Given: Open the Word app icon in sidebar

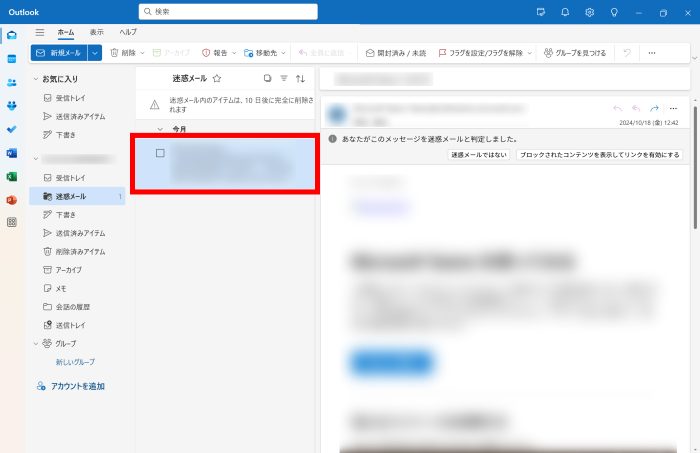Looking at the screenshot, I should point(12,153).
